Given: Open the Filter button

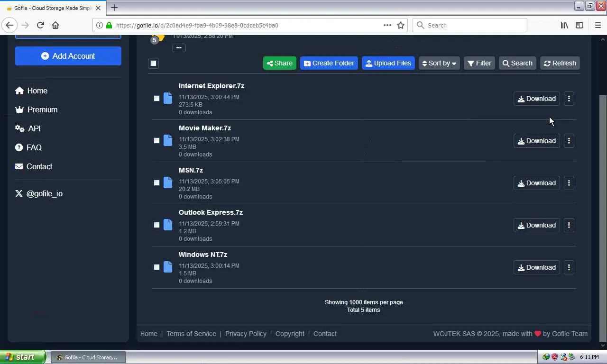Looking at the screenshot, I should 479,63.
